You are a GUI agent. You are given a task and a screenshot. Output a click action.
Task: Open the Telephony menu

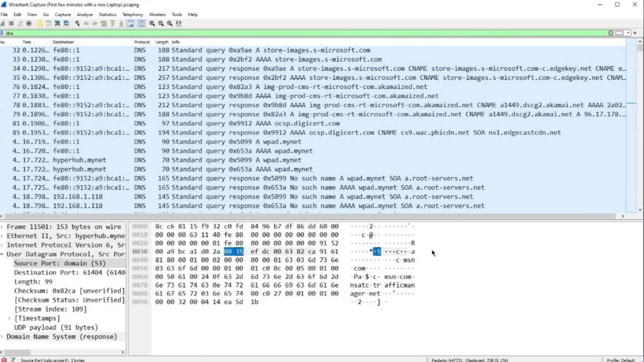pyautogui.click(x=133, y=14)
